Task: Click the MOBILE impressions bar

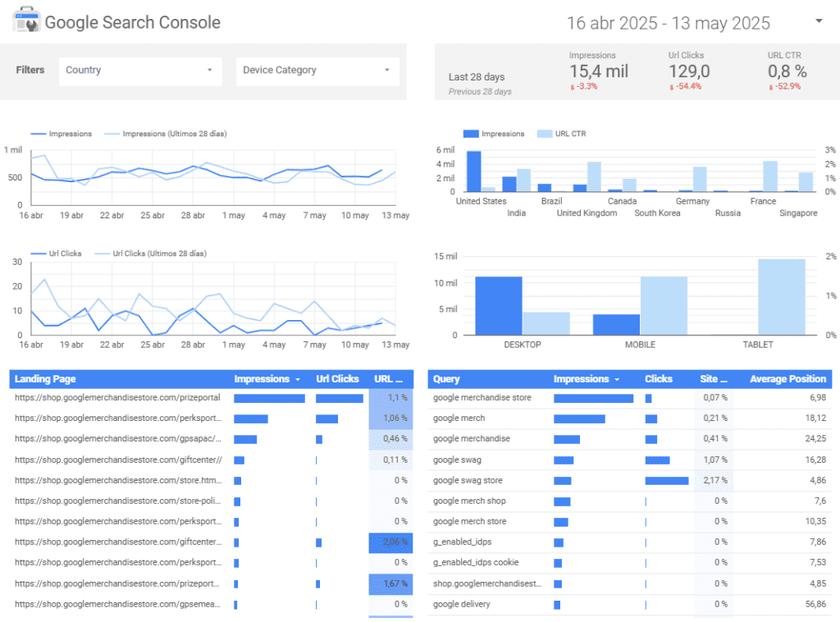Action: tap(616, 325)
